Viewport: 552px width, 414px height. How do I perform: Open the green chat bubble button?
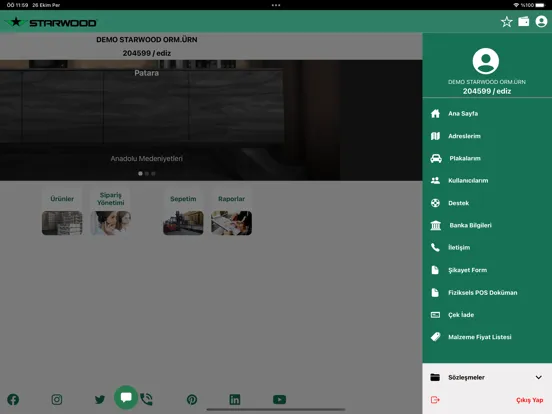coord(126,397)
